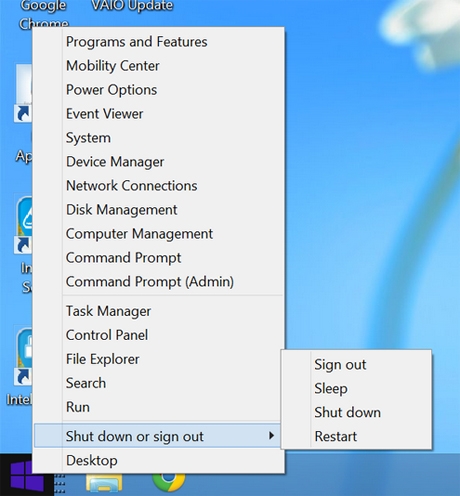Select the Desktop menu entry
The width and height of the screenshot is (460, 496).
click(x=159, y=461)
